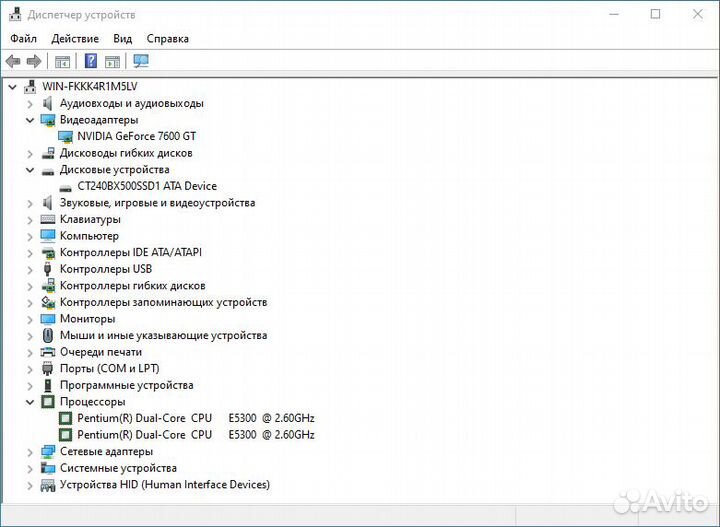Image resolution: width=720 pixels, height=527 pixels.
Task: Click the USB plug icon beside Контроллеры USB
Action: click(47, 269)
